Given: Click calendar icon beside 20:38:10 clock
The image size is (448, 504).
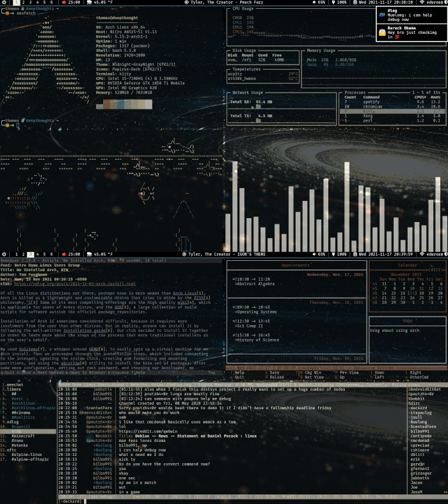Looking at the screenshot, I should click(355, 3).
